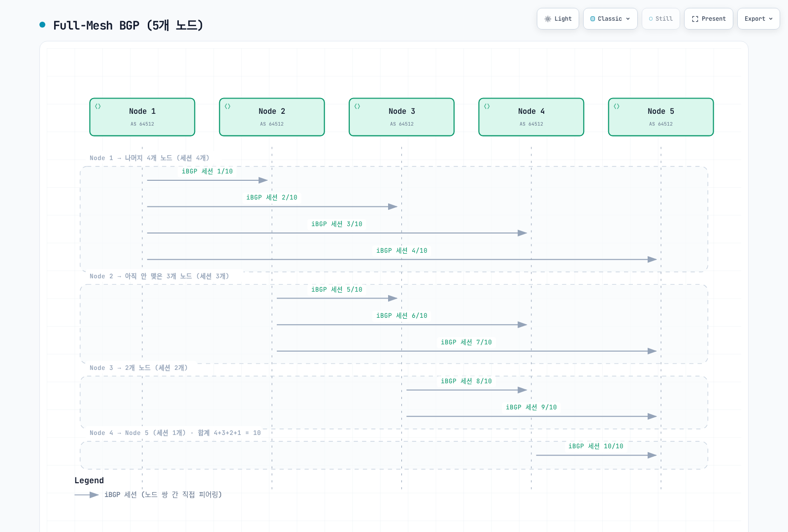788x532 pixels.
Task: Select the iBGP 세션 1/10 message label
Action: click(x=207, y=171)
